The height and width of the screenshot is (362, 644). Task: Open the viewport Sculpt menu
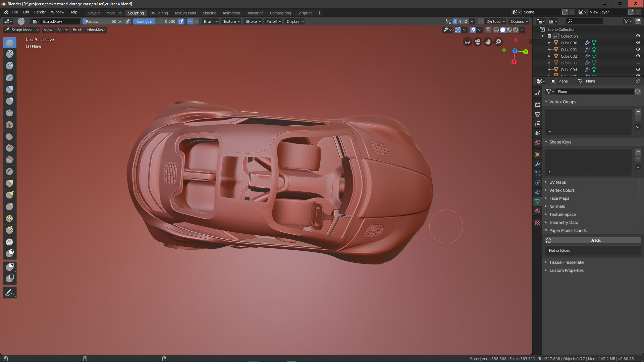click(62, 30)
